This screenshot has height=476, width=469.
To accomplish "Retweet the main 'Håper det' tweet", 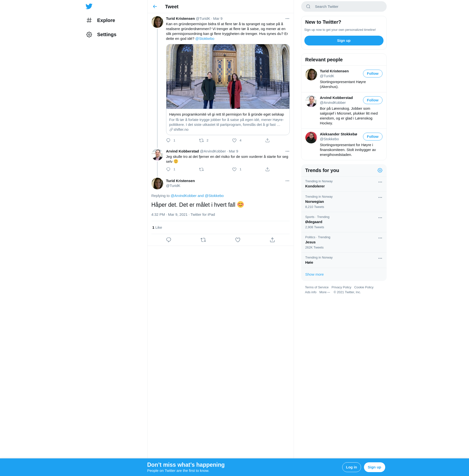I will pyautogui.click(x=203, y=240).
